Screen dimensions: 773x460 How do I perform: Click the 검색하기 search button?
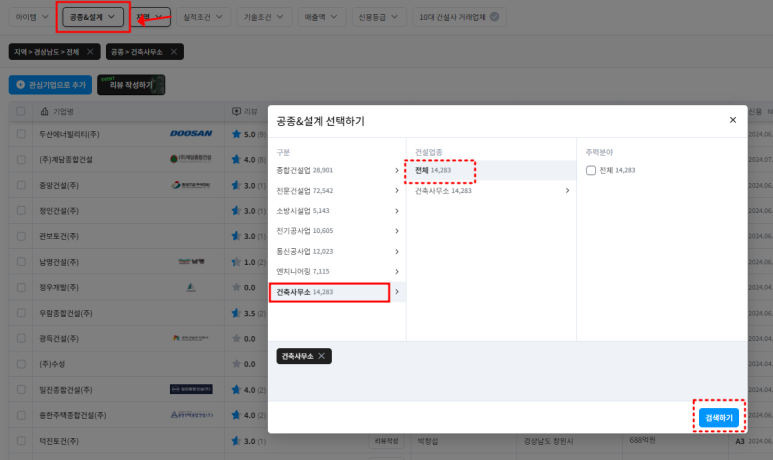[719, 418]
